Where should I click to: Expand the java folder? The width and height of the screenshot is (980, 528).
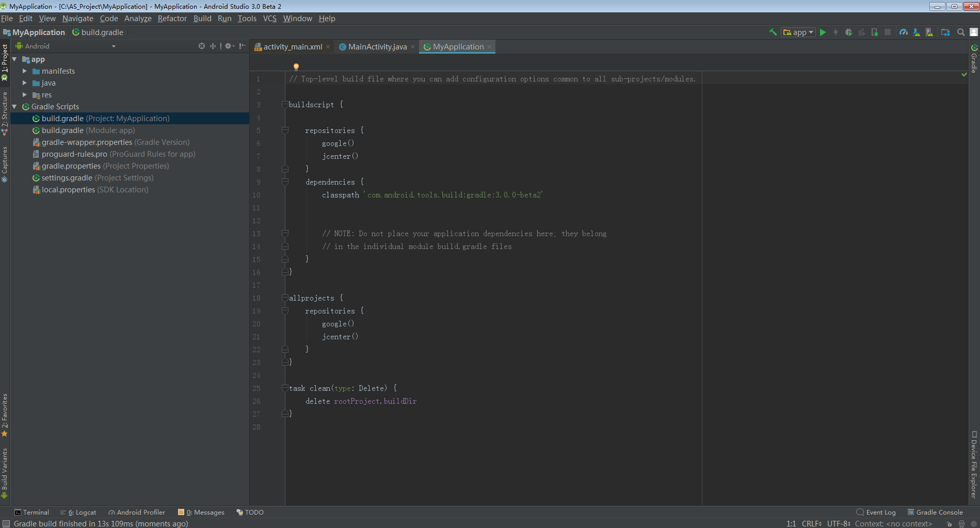pyautogui.click(x=24, y=83)
